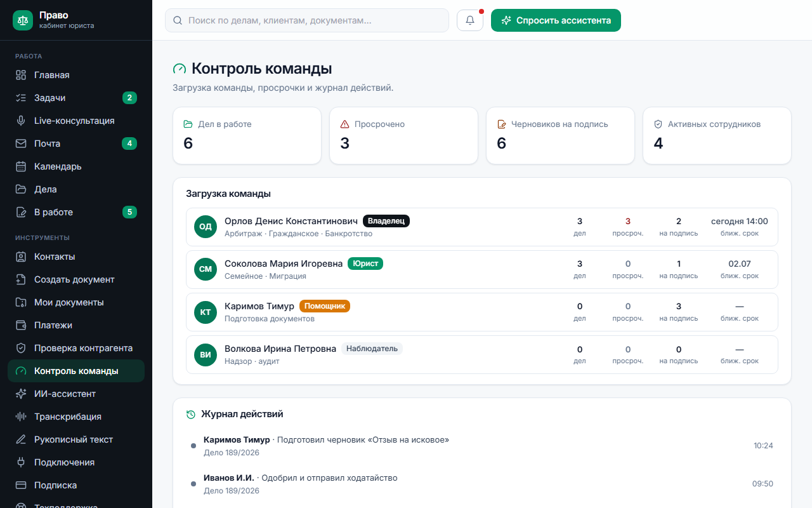This screenshot has height=508, width=812.
Task: Focus the search field for дела, клиенты
Action: (307, 20)
